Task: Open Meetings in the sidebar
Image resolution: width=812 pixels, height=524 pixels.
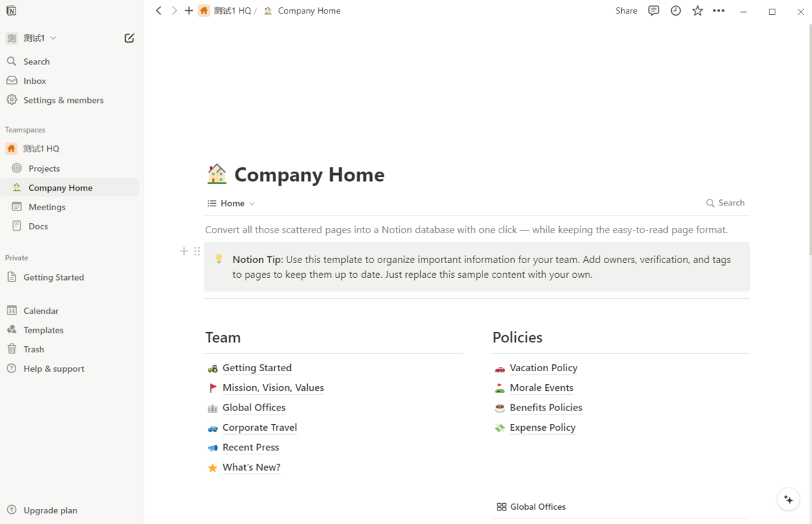Action: tap(47, 207)
